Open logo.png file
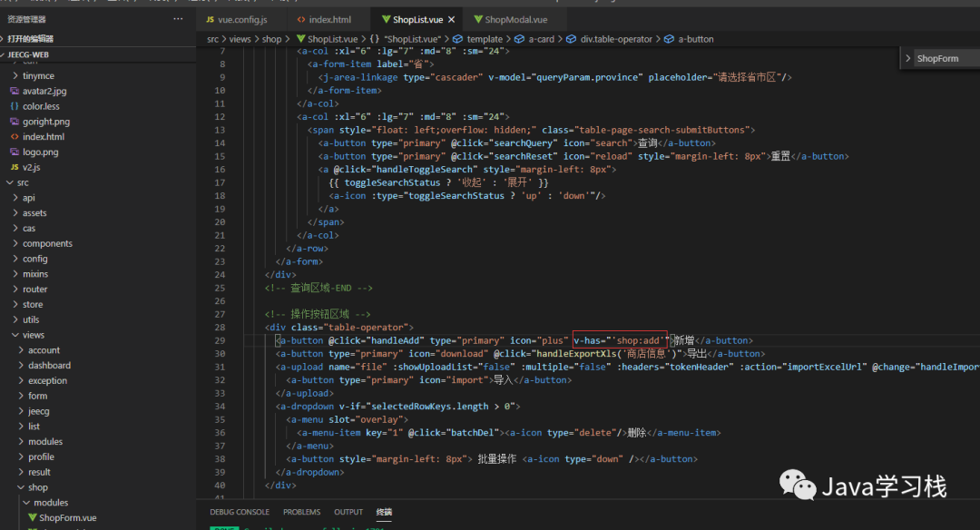Image resolution: width=980 pixels, height=530 pixels. (40, 152)
